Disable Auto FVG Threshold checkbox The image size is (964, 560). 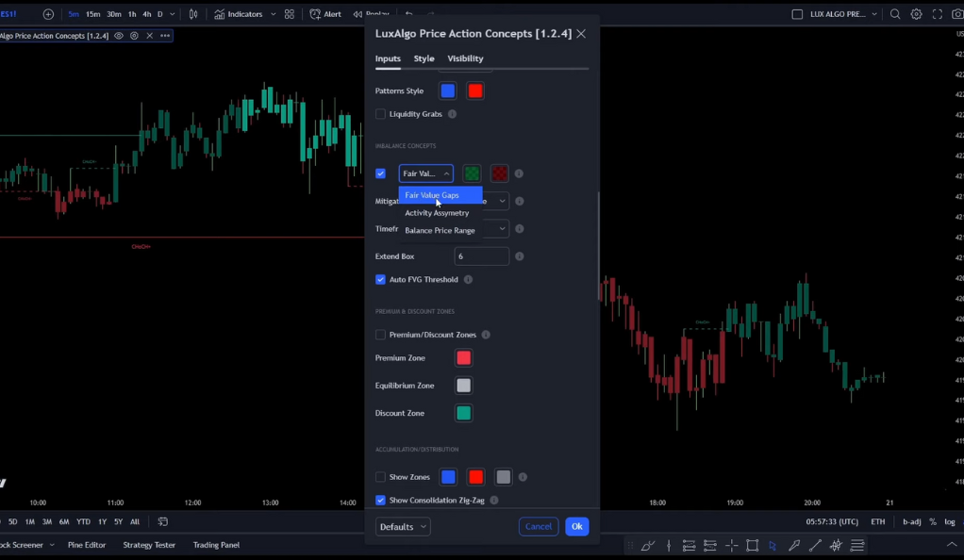[380, 280]
